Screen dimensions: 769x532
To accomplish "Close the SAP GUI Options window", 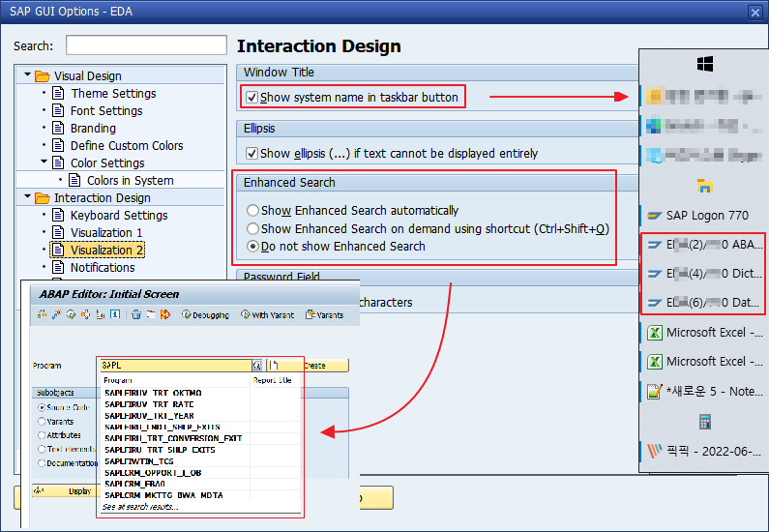I will click(755, 13).
